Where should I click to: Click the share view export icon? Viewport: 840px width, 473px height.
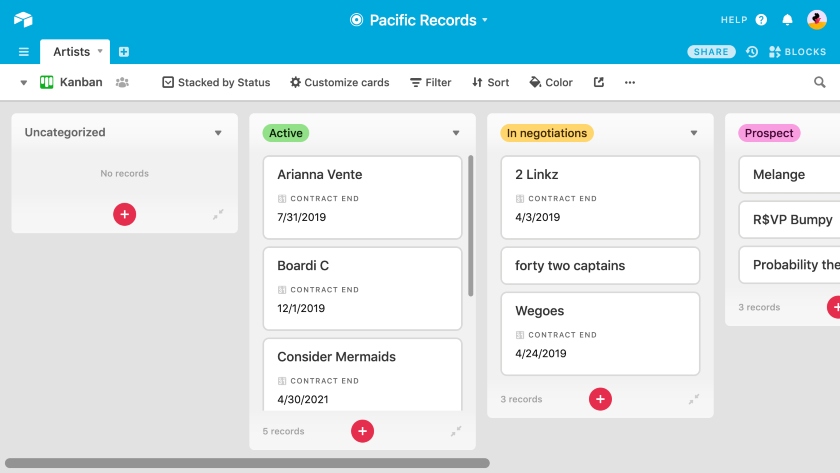coord(598,82)
